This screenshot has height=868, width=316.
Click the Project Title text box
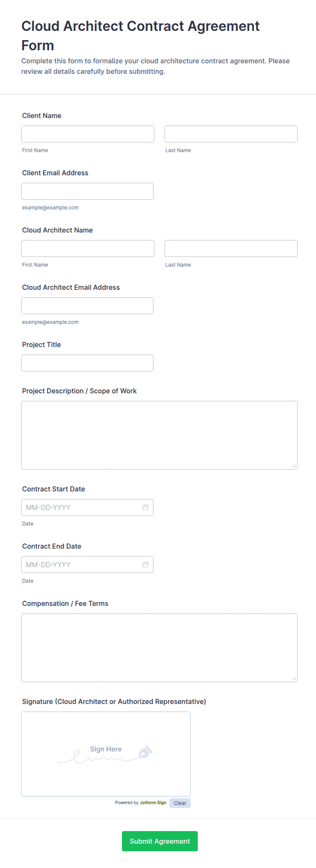[x=87, y=363]
